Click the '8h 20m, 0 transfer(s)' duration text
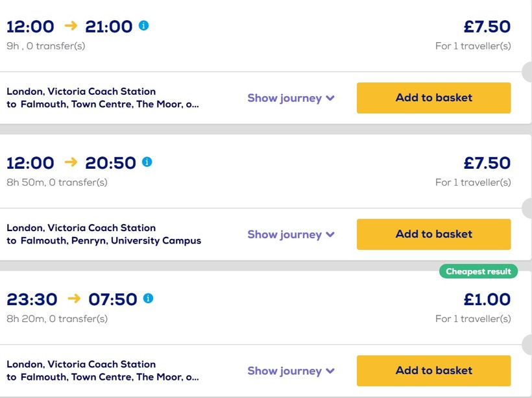Viewport: 532px width, 398px height. (x=57, y=319)
